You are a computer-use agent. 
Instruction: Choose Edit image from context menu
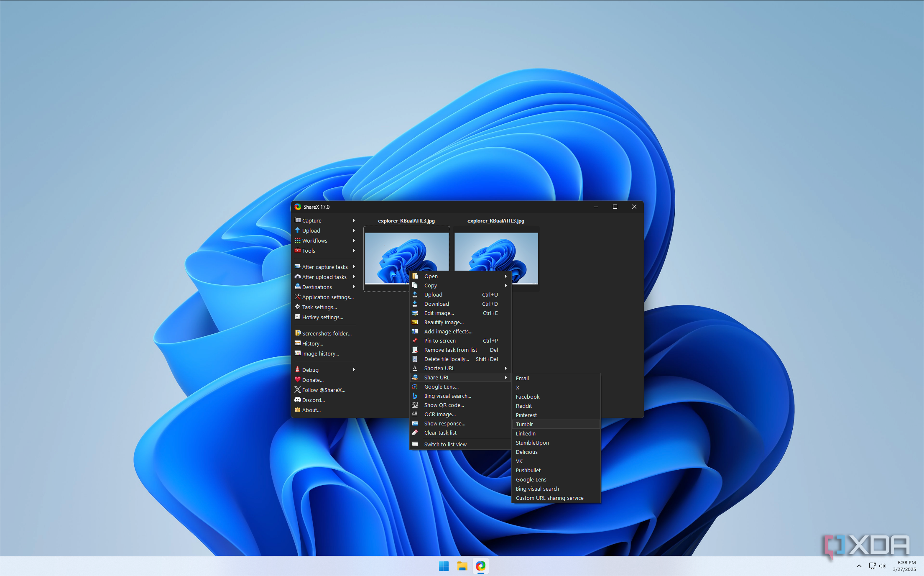click(x=439, y=313)
